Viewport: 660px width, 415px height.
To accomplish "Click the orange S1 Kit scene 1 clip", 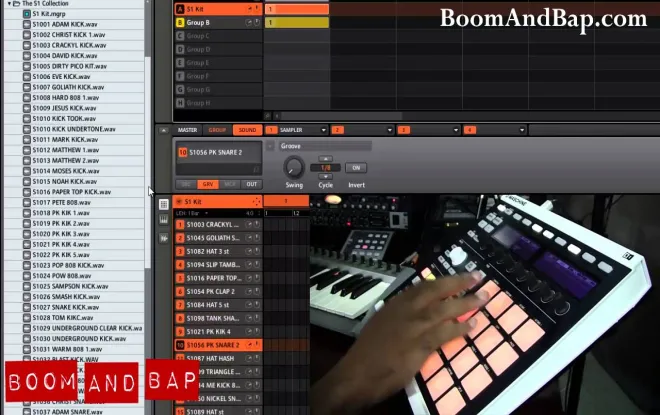I will click(297, 9).
